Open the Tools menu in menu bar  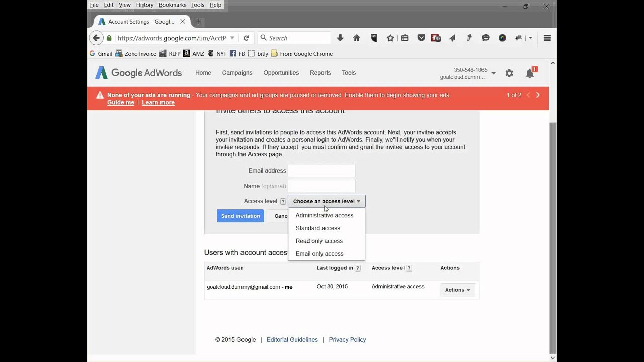point(198,5)
